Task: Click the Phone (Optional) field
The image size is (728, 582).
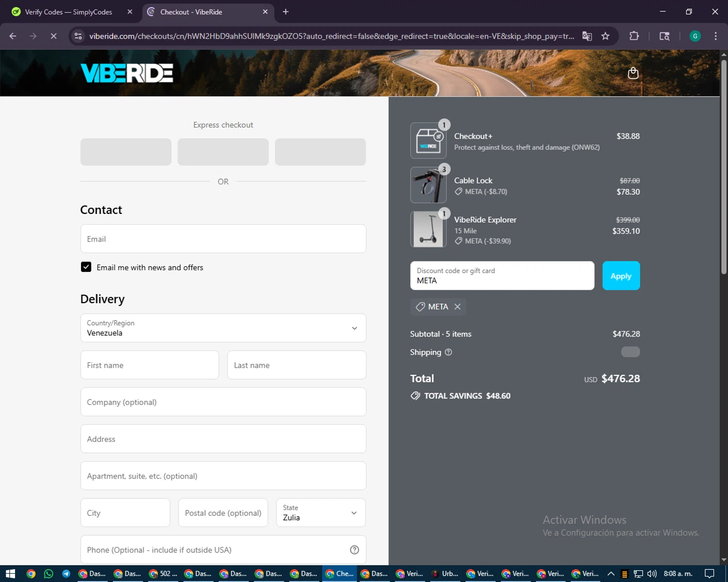Action: (x=223, y=550)
